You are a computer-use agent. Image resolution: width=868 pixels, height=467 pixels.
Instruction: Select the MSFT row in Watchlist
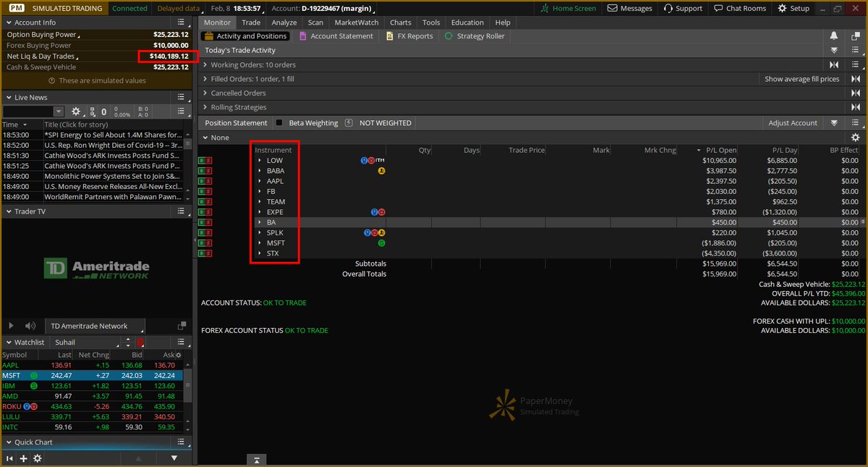(x=91, y=376)
